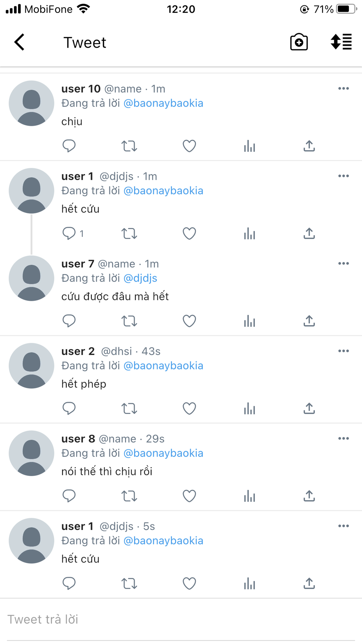Tap user 8's profile avatar
Screen dimensions: 362x644
pyautogui.click(x=32, y=453)
